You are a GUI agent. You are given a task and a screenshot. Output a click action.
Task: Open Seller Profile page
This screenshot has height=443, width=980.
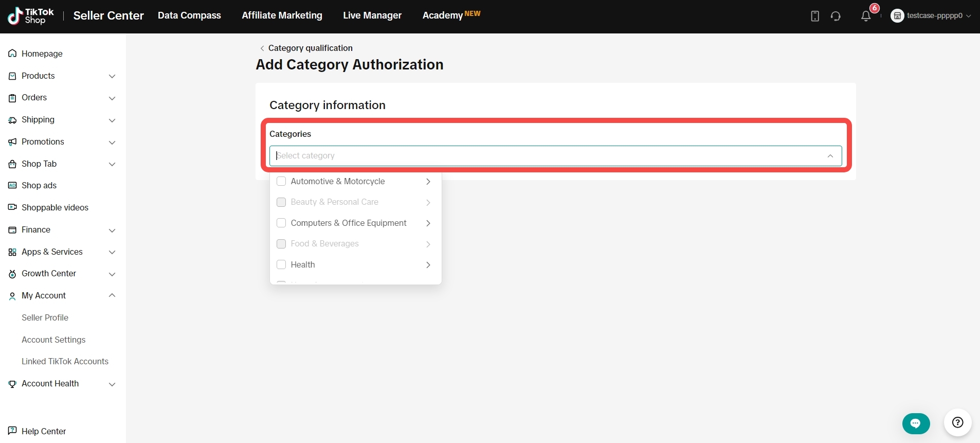[45, 317]
